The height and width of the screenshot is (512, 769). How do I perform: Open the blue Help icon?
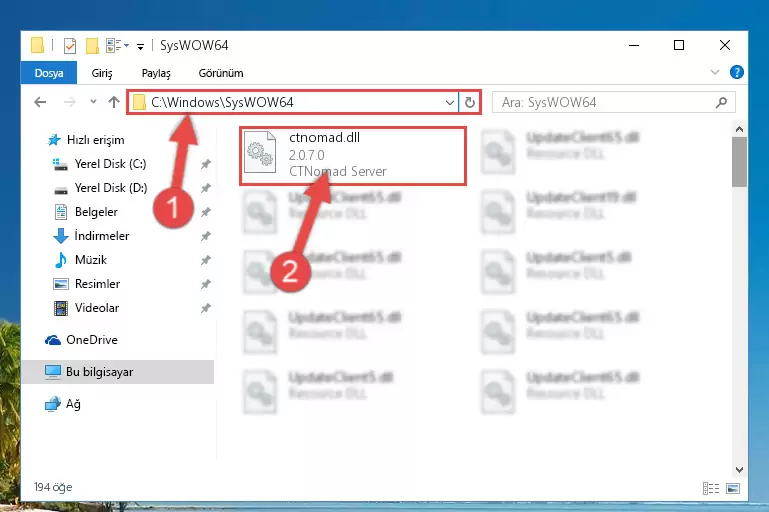[x=736, y=72]
